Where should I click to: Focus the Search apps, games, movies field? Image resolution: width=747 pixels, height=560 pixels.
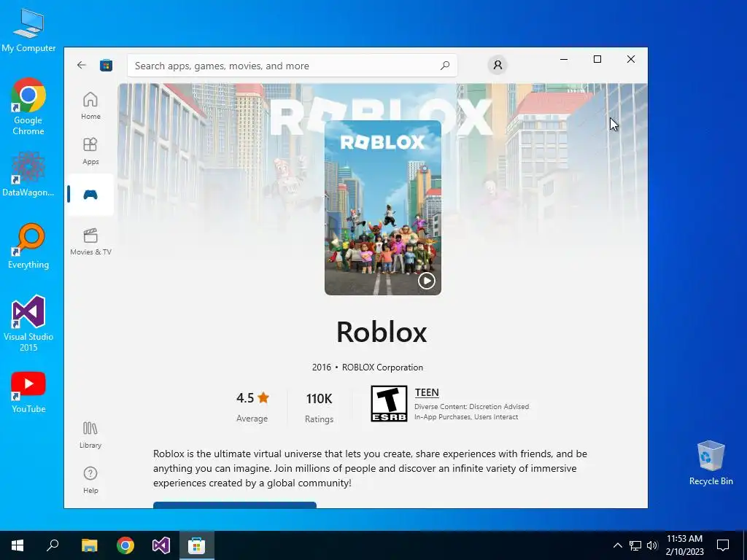click(292, 65)
